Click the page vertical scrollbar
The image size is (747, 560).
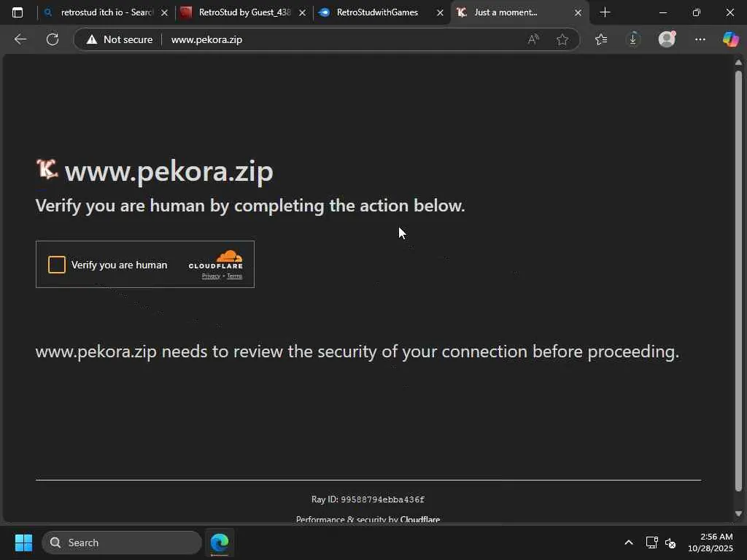738,277
